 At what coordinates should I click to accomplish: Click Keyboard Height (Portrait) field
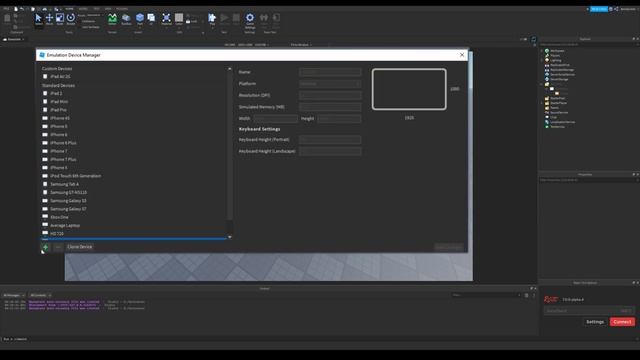click(330, 140)
